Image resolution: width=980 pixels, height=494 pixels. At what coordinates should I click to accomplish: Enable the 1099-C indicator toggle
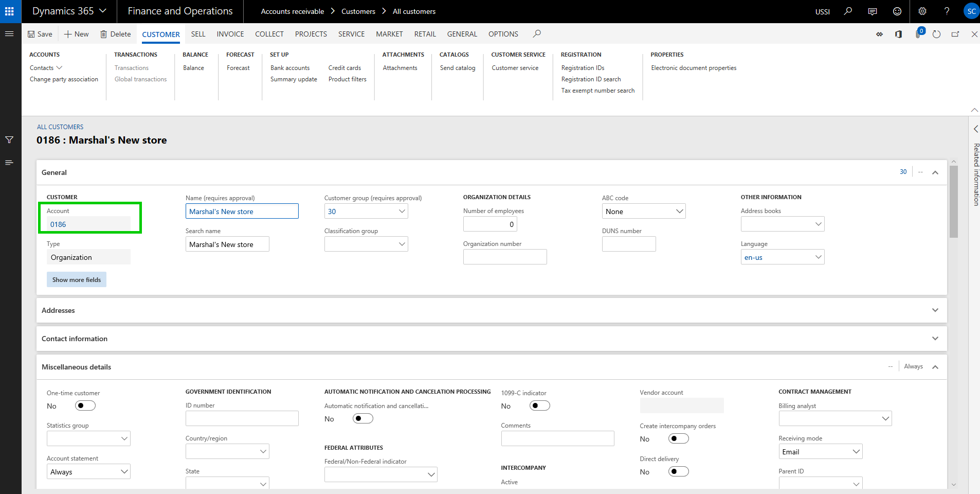[x=539, y=405]
